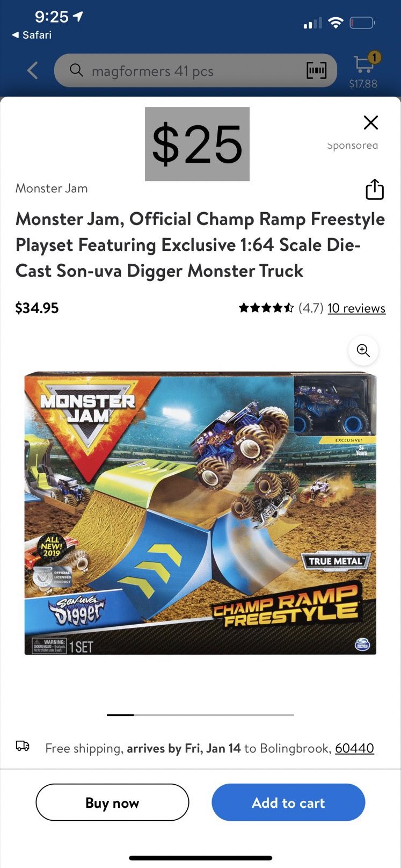Screen dimensions: 401x868
Task: Tap the Monster Jam brand name
Action: point(52,189)
